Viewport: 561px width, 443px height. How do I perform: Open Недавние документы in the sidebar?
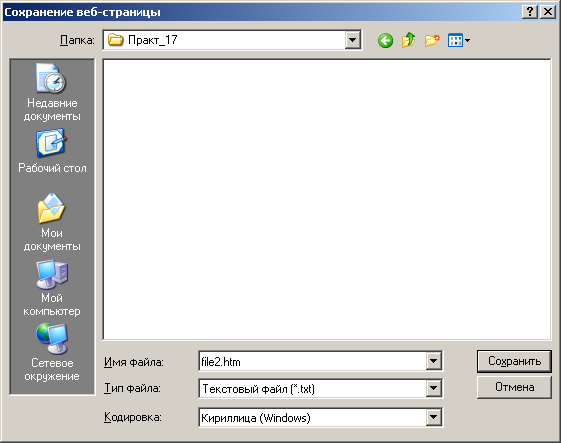52,93
